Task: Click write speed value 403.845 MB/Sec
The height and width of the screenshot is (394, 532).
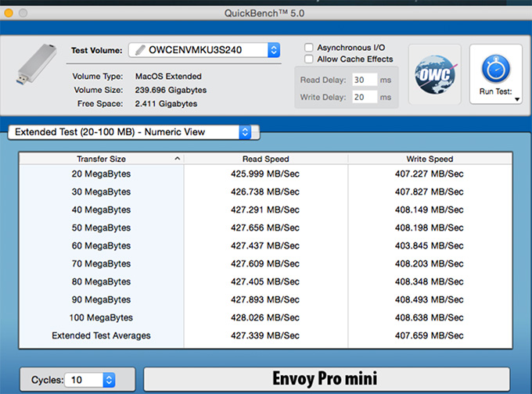Action: [x=430, y=245]
